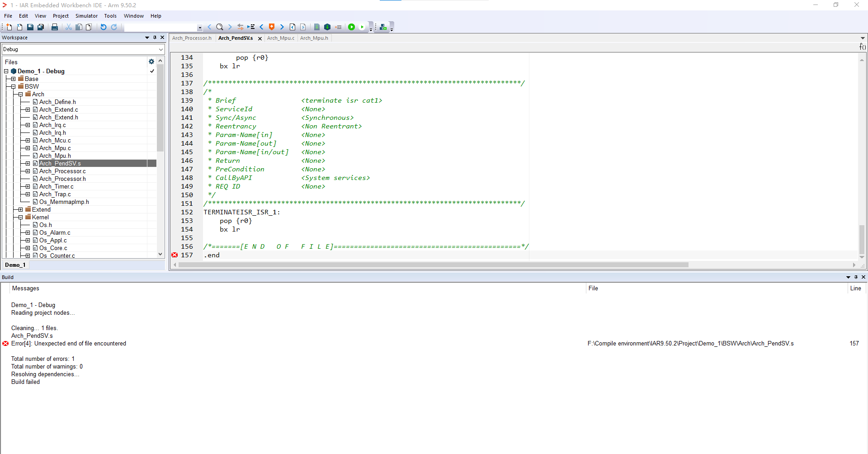This screenshot has height=454, width=868.
Task: Start Download and Debug
Action: pyautogui.click(x=351, y=27)
